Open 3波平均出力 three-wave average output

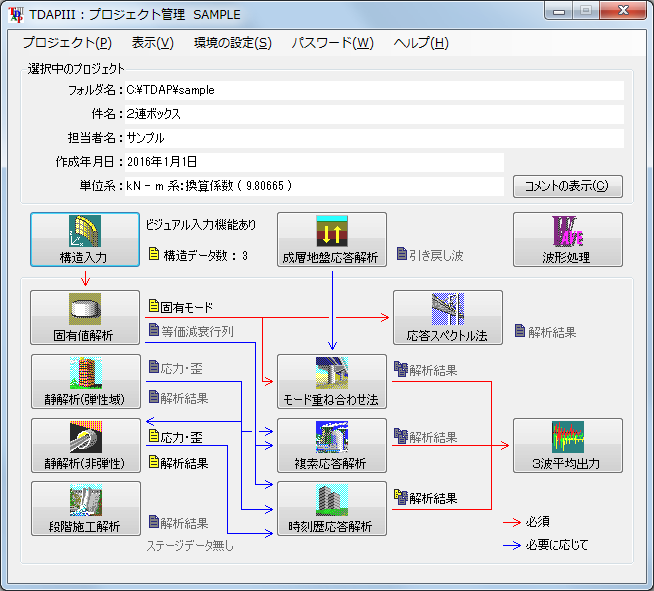567,445
